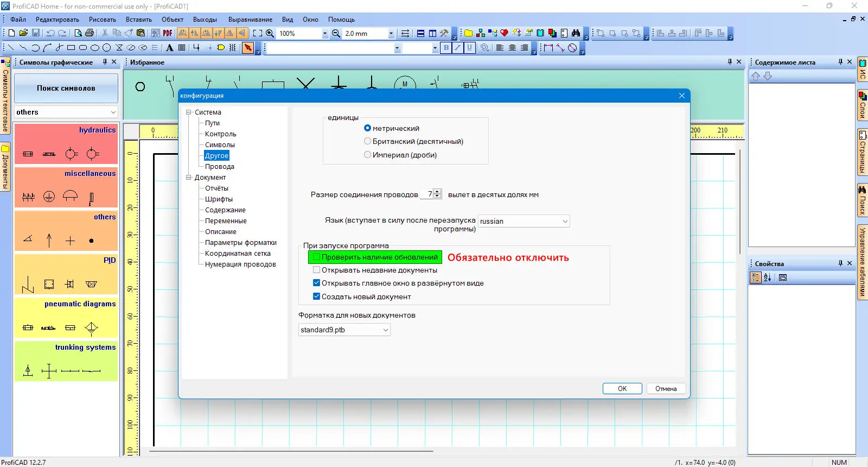The width and height of the screenshot is (868, 467).
Task: Open the Выравнивание menu
Action: click(x=250, y=20)
